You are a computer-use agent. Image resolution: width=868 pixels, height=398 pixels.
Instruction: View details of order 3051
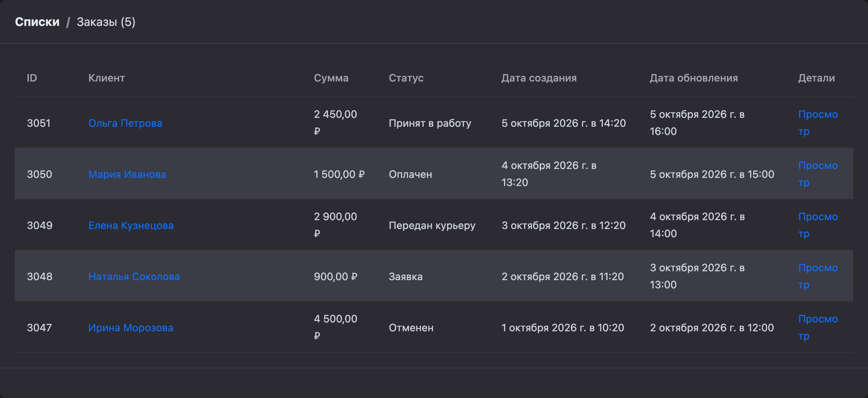coord(818,123)
